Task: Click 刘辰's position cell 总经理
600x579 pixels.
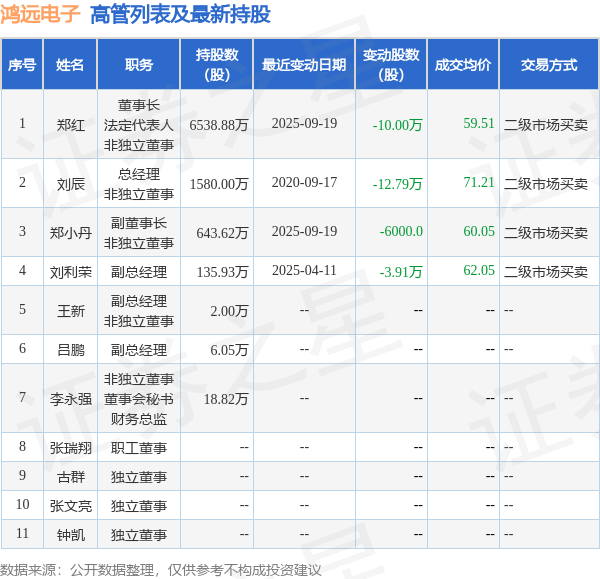Action: [139, 184]
